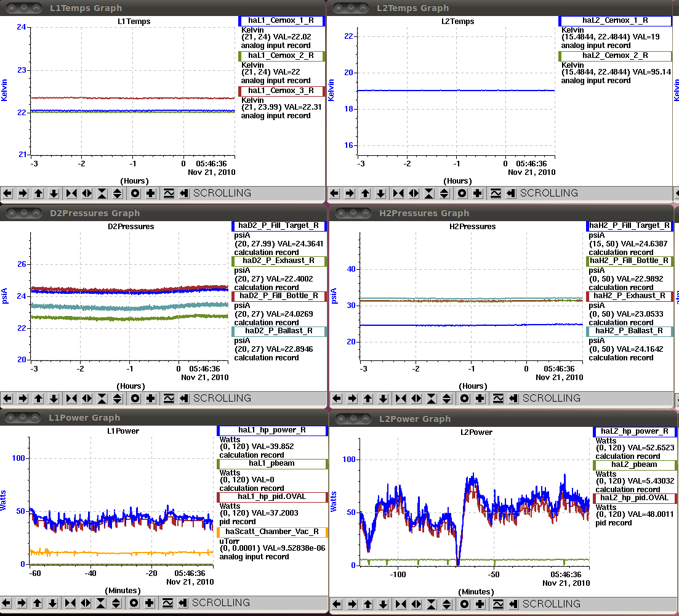Select the haL1_Cernox_3_R legend entry
Viewport: 679px width, 616px height.
(x=281, y=91)
